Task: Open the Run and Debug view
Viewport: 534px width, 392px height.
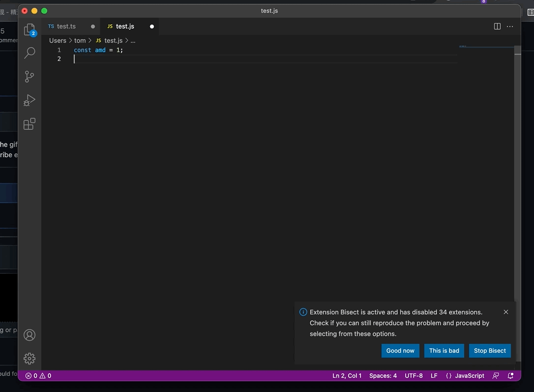Action: coord(30,100)
